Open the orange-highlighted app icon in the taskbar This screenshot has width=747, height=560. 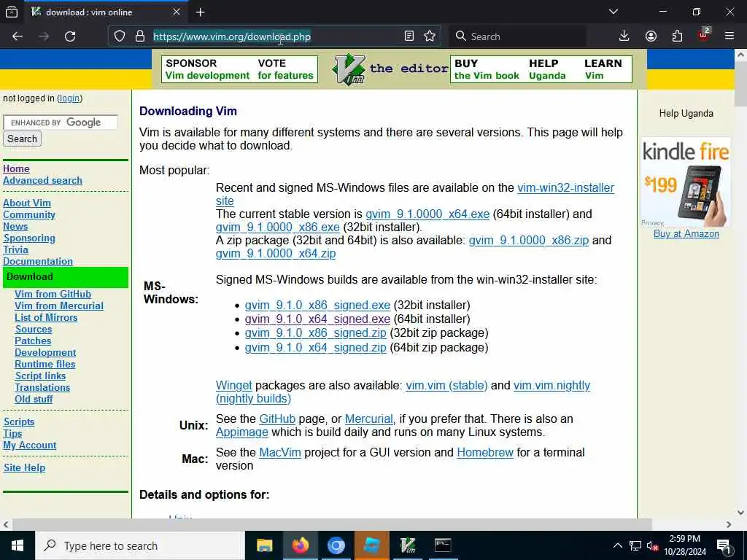pos(371,545)
